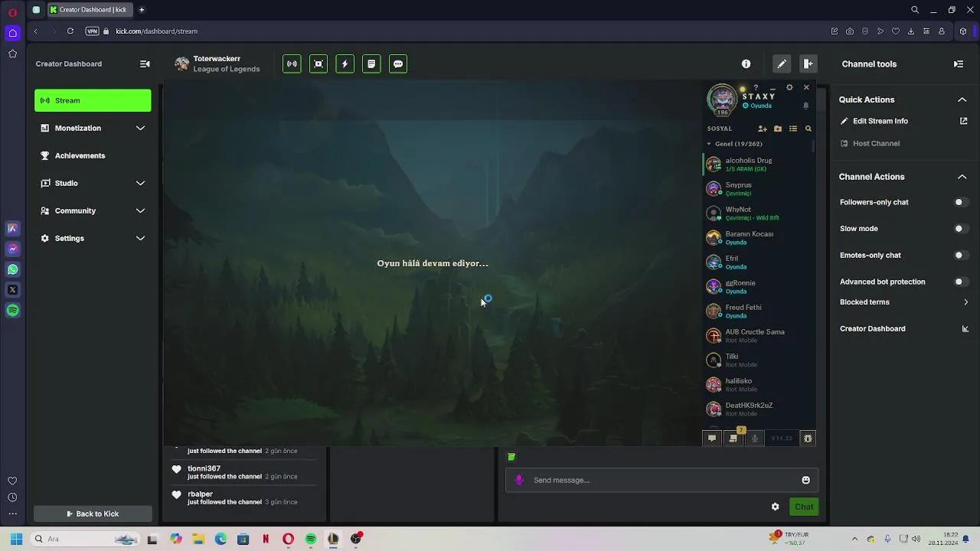Toggle Emotes-only chat switch
Screen dimensions: 980x551
(x=961, y=256)
